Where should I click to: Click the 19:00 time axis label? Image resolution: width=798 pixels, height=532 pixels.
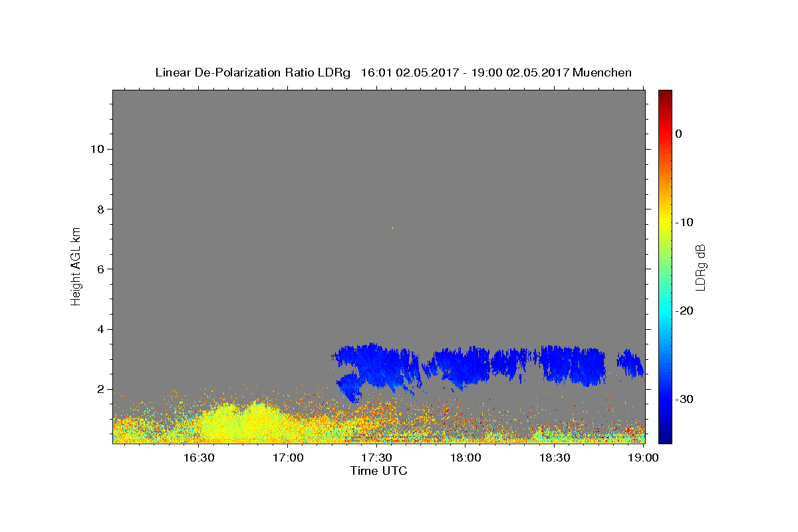click(x=643, y=458)
